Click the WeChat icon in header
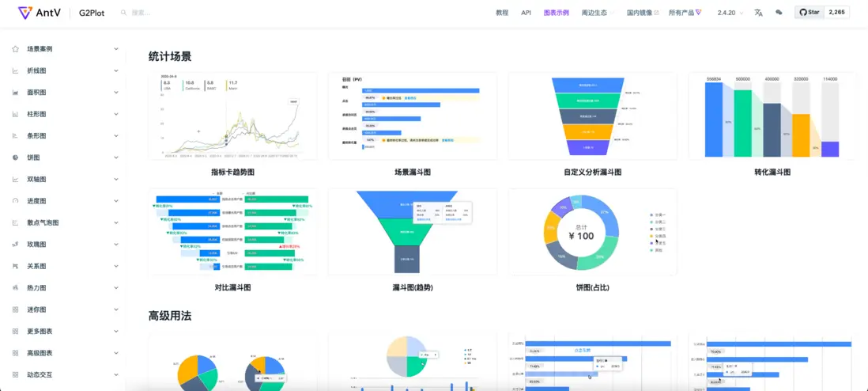 [779, 13]
